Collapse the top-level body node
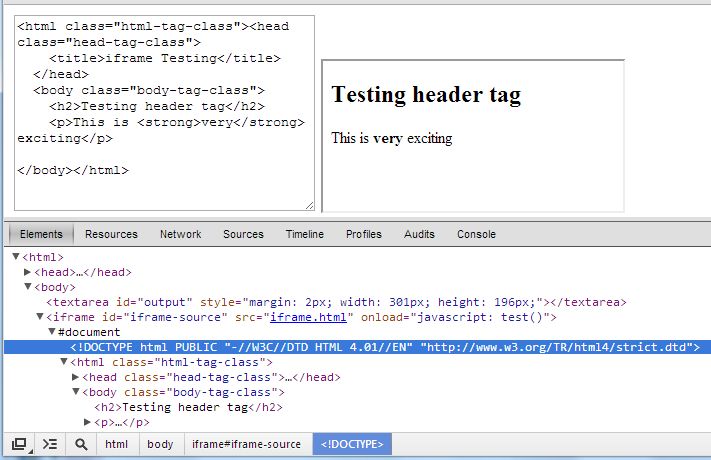 coord(28,287)
